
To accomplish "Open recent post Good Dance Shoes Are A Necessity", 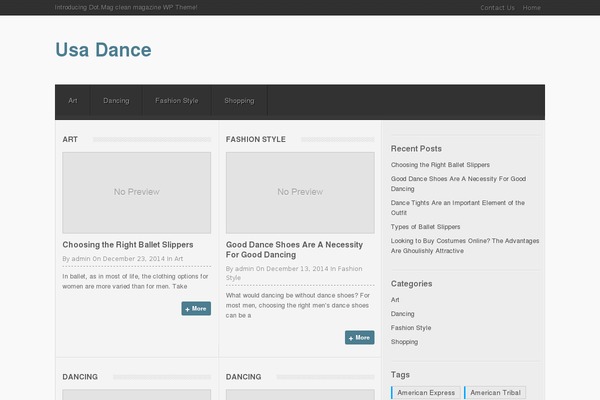I will pos(458,184).
